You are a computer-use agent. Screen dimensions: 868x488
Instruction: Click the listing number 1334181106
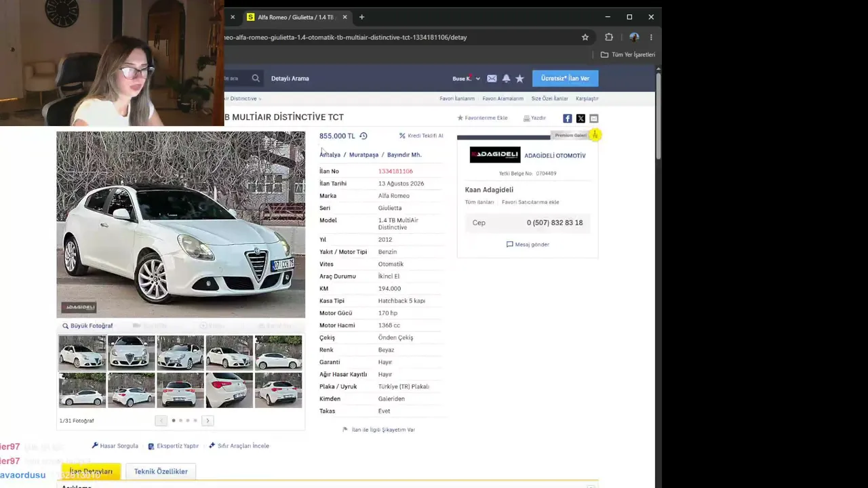tap(395, 171)
